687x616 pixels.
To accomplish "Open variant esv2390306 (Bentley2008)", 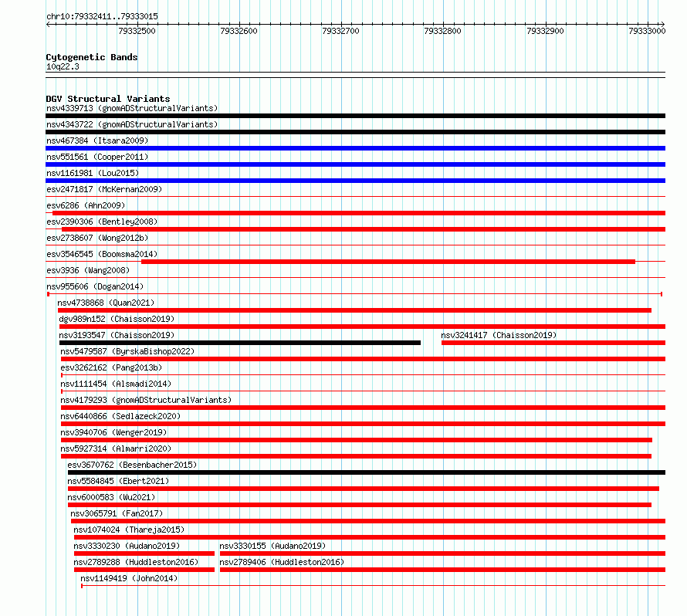I will coord(102,222).
